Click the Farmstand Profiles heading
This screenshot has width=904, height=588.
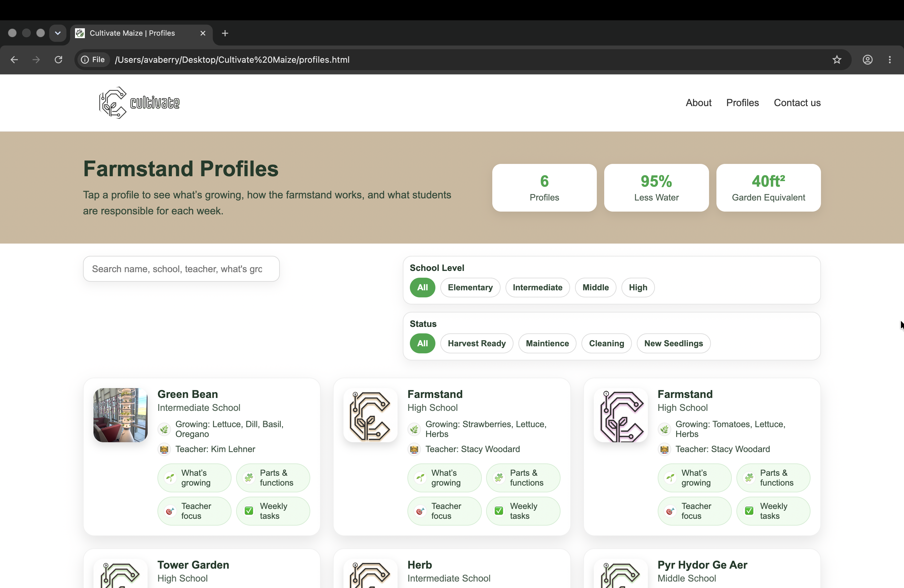(x=181, y=169)
